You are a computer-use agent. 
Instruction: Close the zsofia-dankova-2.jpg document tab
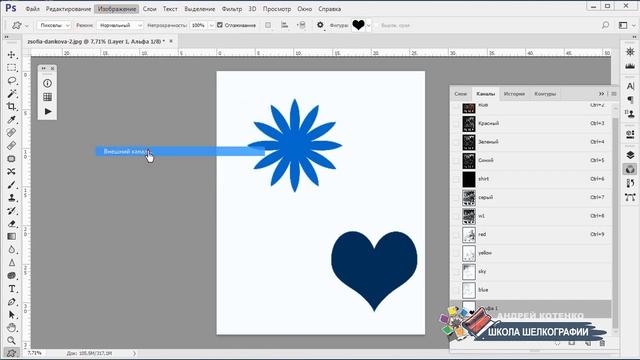171,41
